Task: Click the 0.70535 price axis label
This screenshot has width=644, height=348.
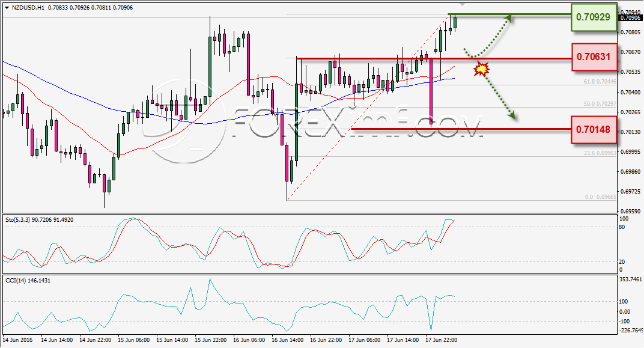Action: tap(630, 72)
